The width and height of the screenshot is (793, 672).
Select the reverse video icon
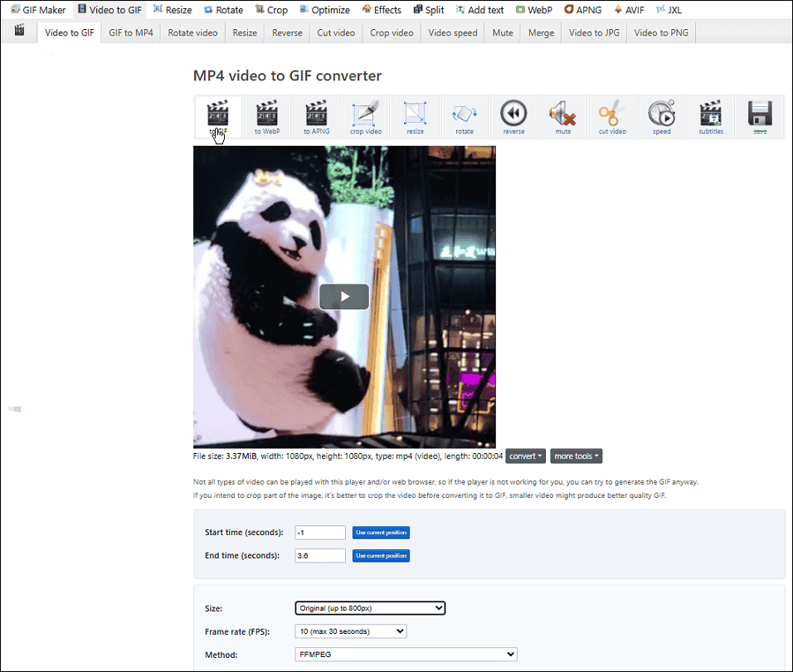tap(513, 117)
